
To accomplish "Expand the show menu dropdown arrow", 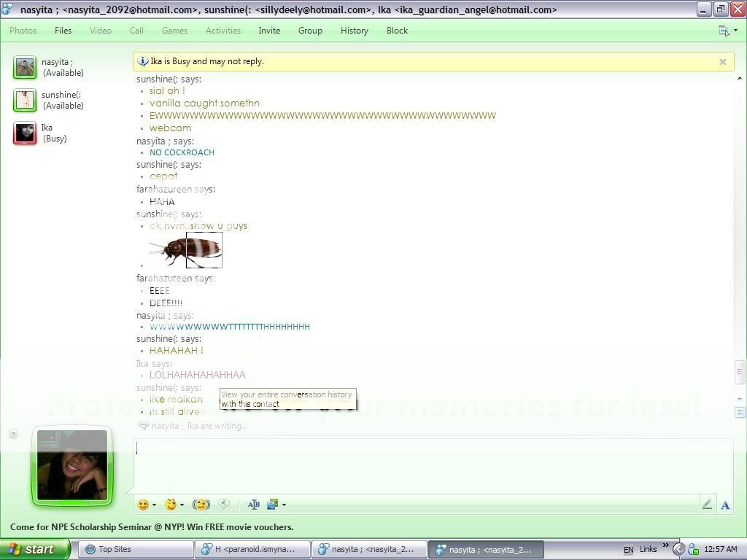I will (735, 31).
